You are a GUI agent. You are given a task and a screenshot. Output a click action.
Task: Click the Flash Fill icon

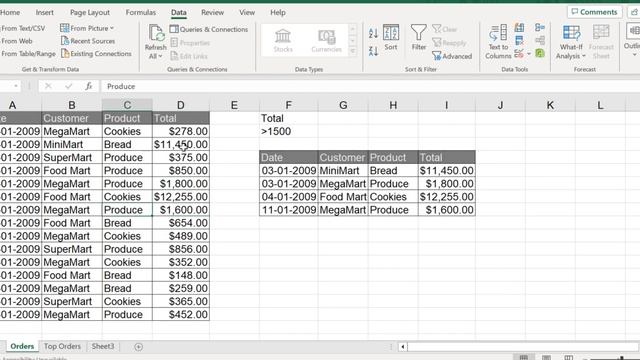point(519,28)
